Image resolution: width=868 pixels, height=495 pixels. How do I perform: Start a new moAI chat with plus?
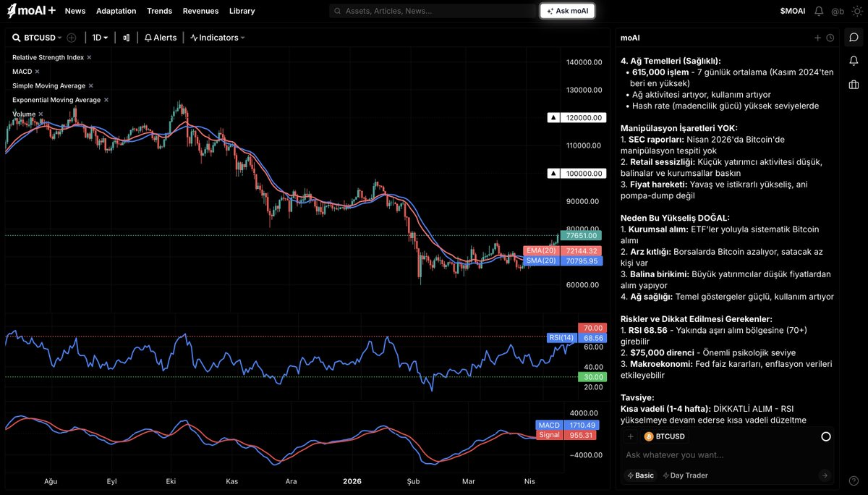click(x=817, y=38)
